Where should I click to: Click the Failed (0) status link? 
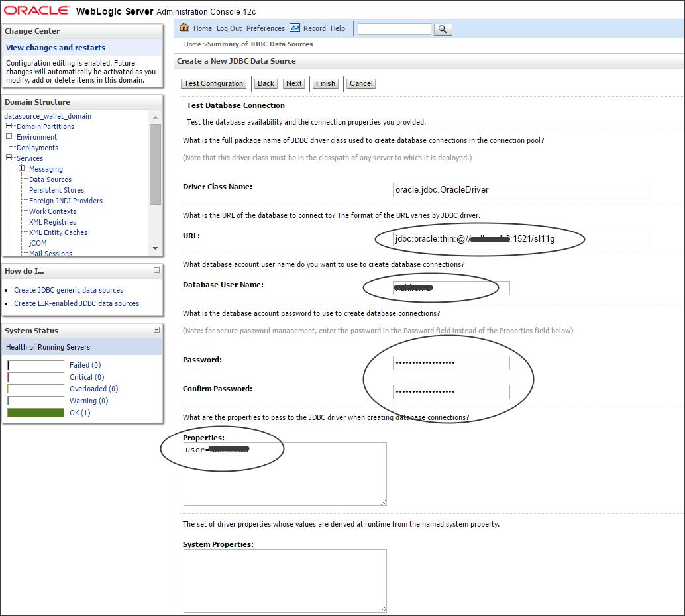click(x=85, y=365)
